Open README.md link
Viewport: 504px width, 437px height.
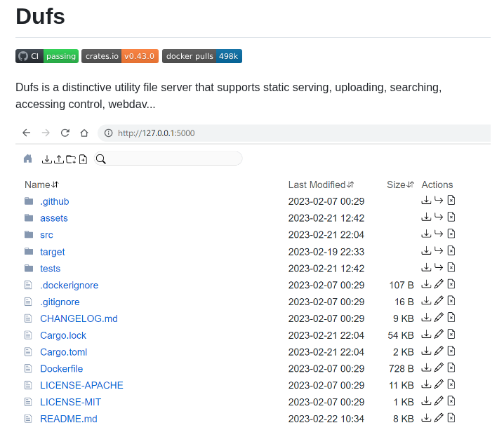69,419
